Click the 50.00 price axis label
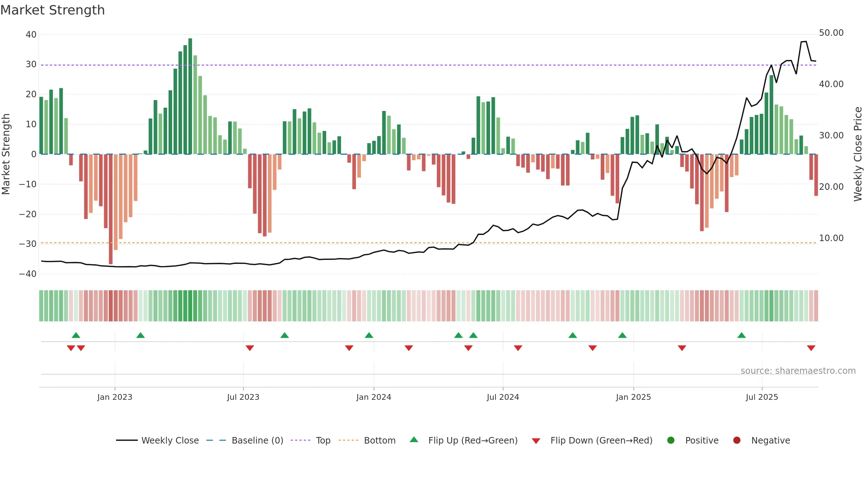The height and width of the screenshot is (488, 868). point(831,33)
